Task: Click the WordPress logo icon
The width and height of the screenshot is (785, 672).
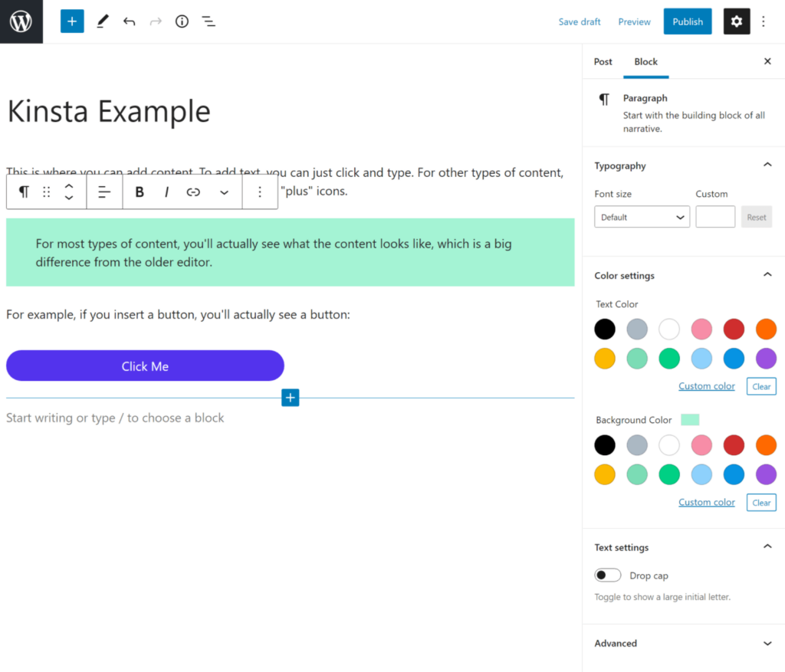Action: point(21,21)
